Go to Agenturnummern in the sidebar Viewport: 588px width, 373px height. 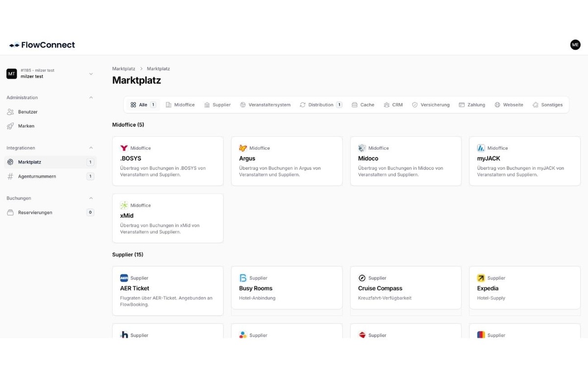coord(37,176)
